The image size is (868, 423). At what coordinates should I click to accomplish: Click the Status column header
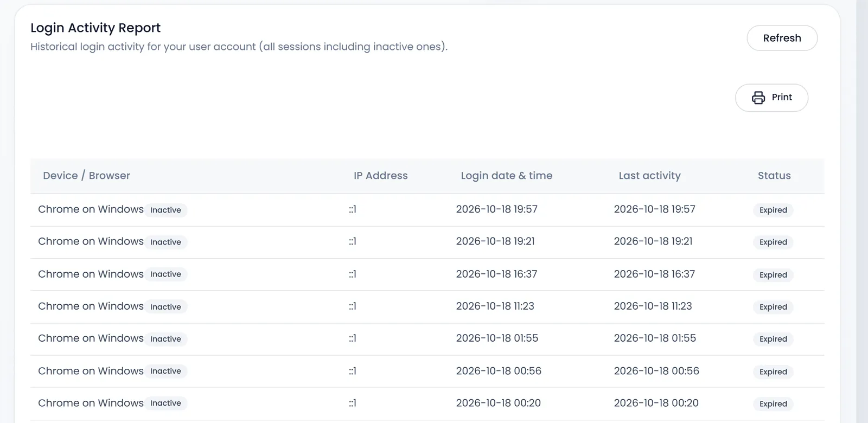point(774,176)
